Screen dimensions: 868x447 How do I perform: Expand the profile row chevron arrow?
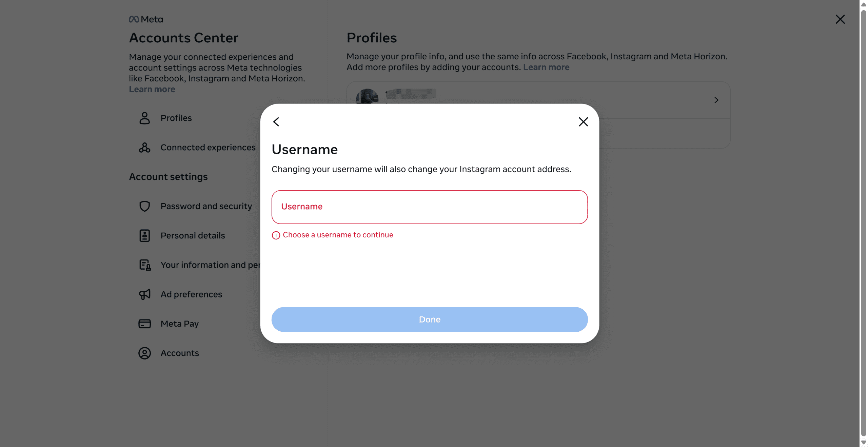click(x=716, y=100)
